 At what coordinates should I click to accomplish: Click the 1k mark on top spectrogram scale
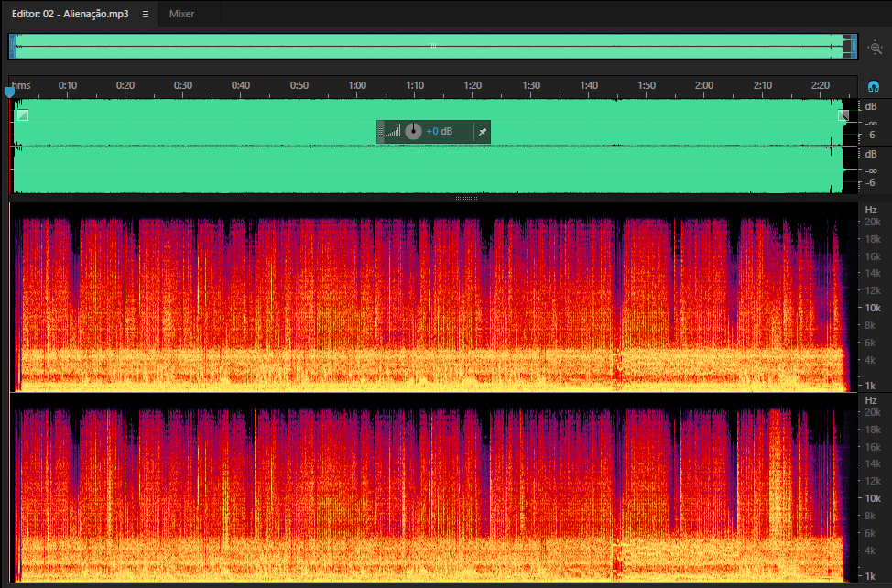pos(870,386)
